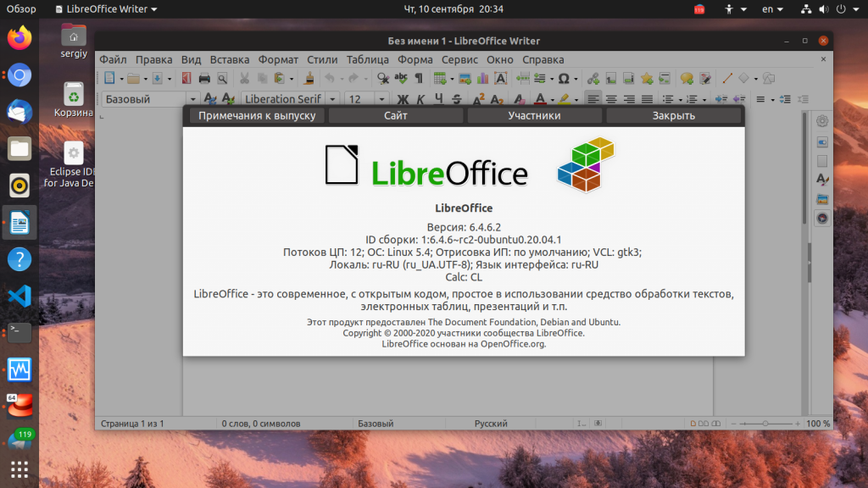Screen dimensions: 868x488
Task: Toggle center text alignment
Action: tap(612, 99)
